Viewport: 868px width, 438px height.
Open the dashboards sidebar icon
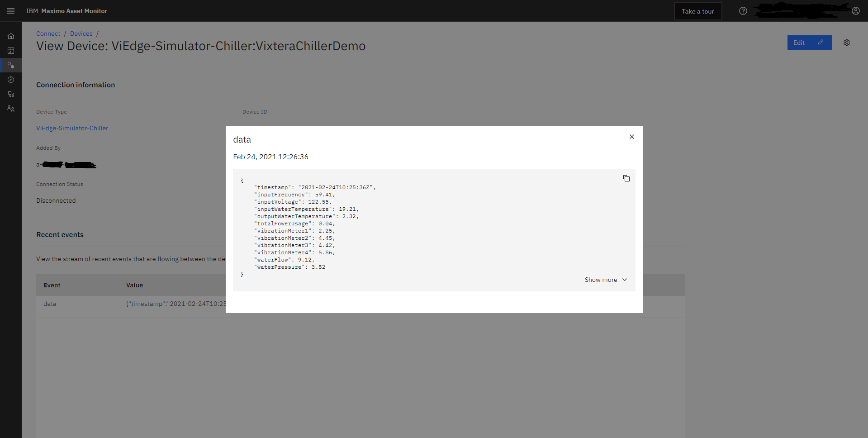pyautogui.click(x=11, y=51)
